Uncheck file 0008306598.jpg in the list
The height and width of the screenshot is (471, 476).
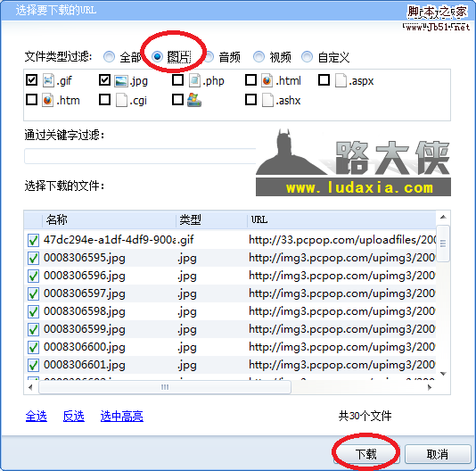pyautogui.click(x=33, y=311)
